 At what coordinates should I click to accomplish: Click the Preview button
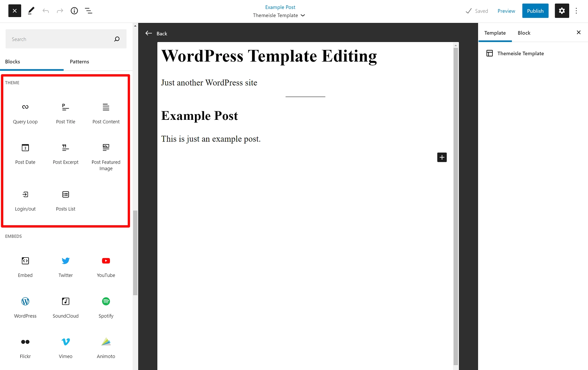pos(507,11)
